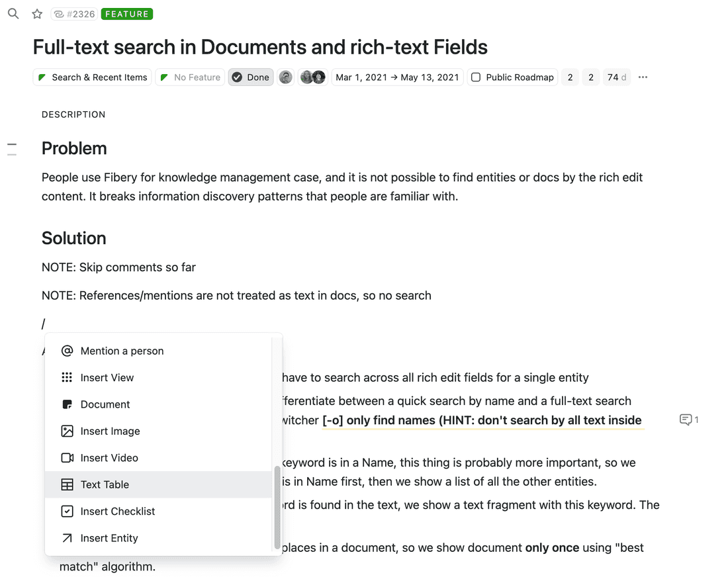The image size is (728, 585).
Task: Select the Document icon in the slash menu
Action: 67,404
